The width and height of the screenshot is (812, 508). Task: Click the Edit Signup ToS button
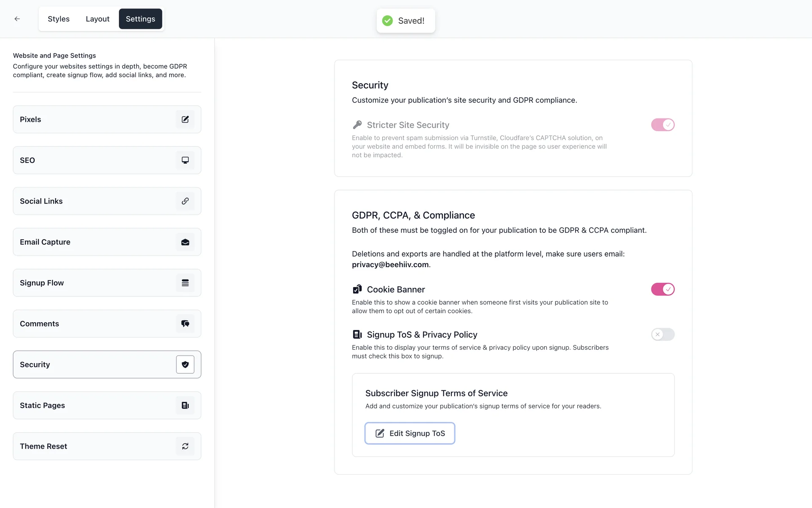[410, 433]
